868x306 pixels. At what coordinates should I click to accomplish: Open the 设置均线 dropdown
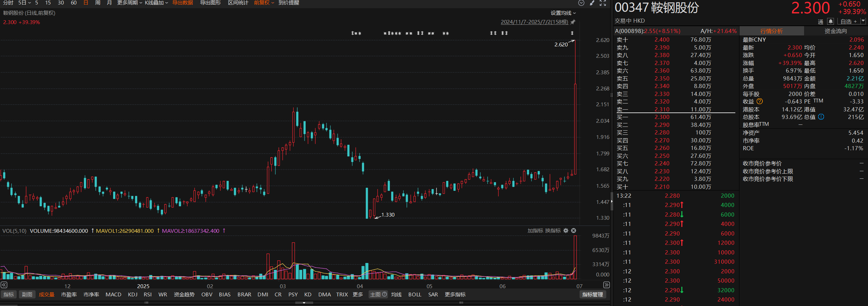[563, 13]
